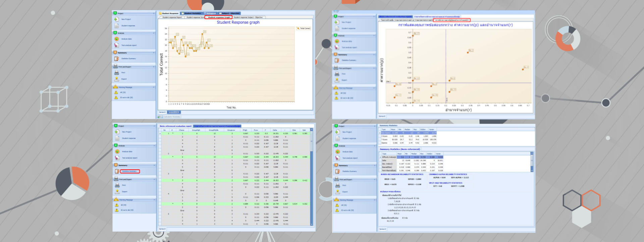The height and width of the screenshot is (242, 644).
Task: Click Statistics Summary icon in Student Response graph window
Action: pyautogui.click(x=116, y=58)
